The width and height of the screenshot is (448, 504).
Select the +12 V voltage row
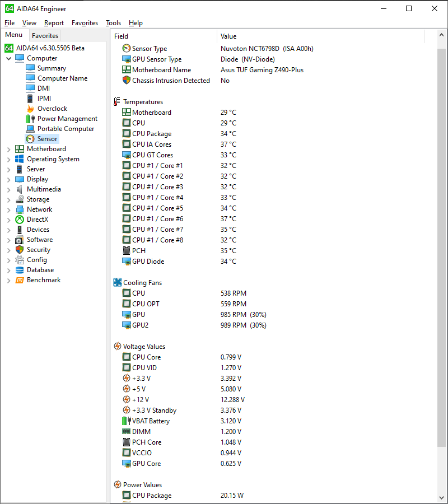pos(273,399)
